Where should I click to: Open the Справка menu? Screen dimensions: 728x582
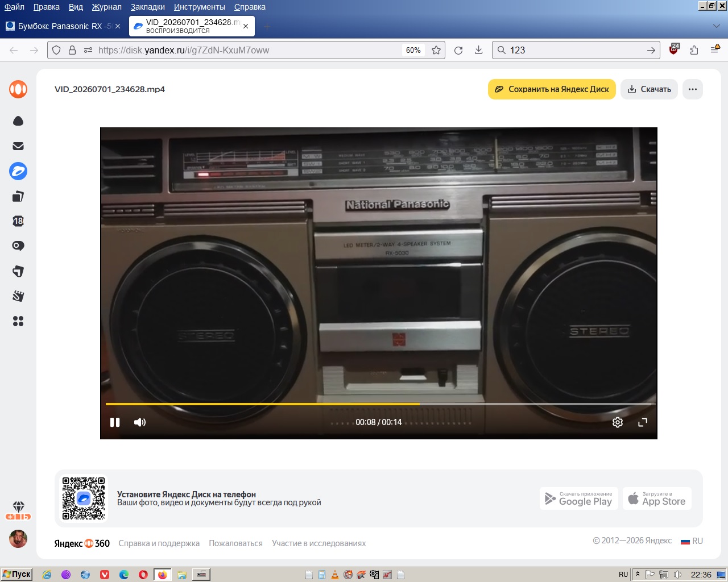(x=250, y=7)
